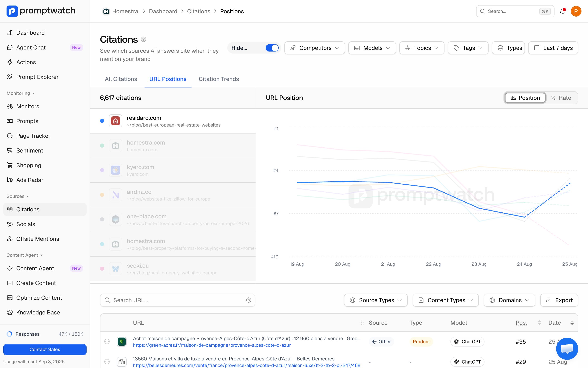
Task: Click Citations help question mark icon
Action: pos(144,39)
